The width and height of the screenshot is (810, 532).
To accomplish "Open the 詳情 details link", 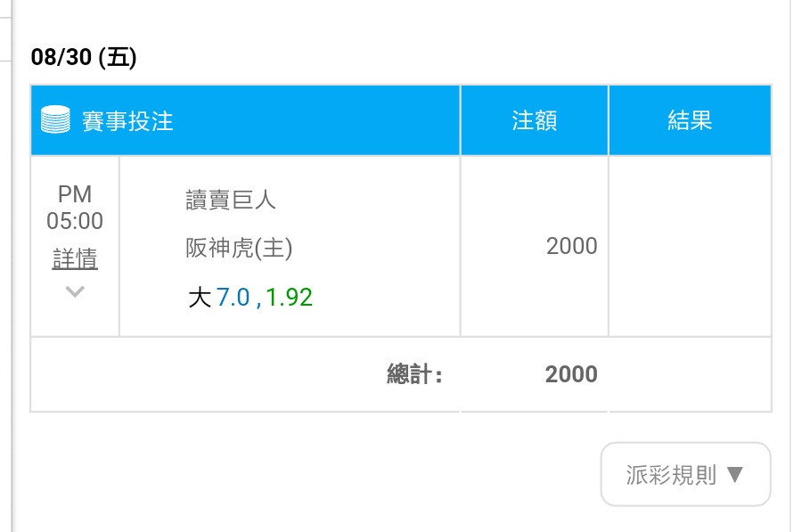I will [x=75, y=258].
